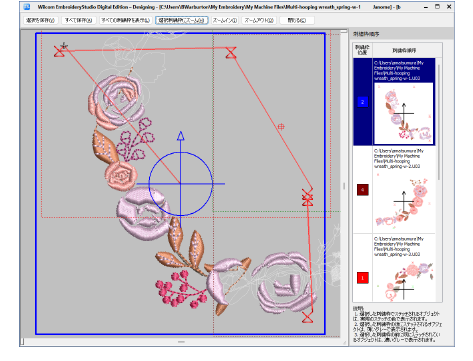Click the すべて保存 (save all) button

(x=79, y=20)
